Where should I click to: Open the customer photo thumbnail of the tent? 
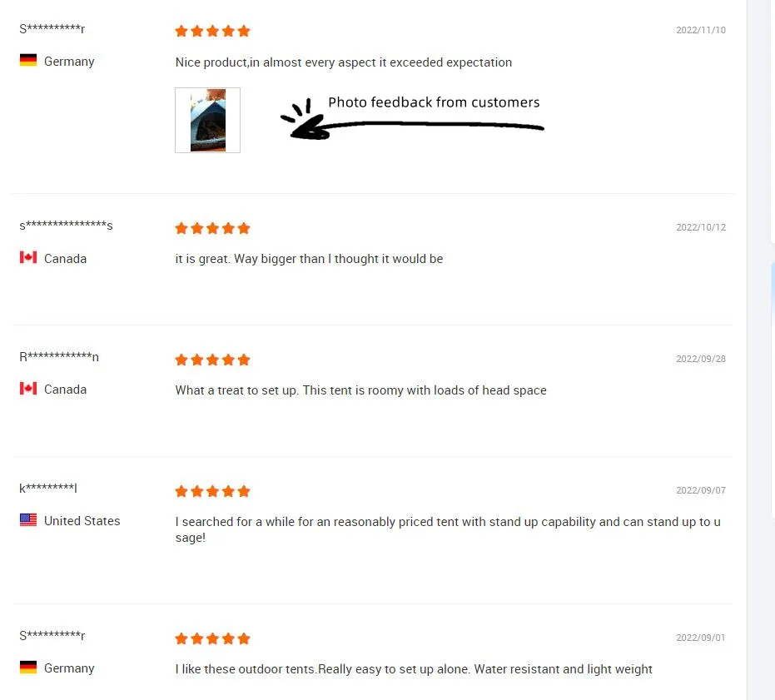click(207, 120)
